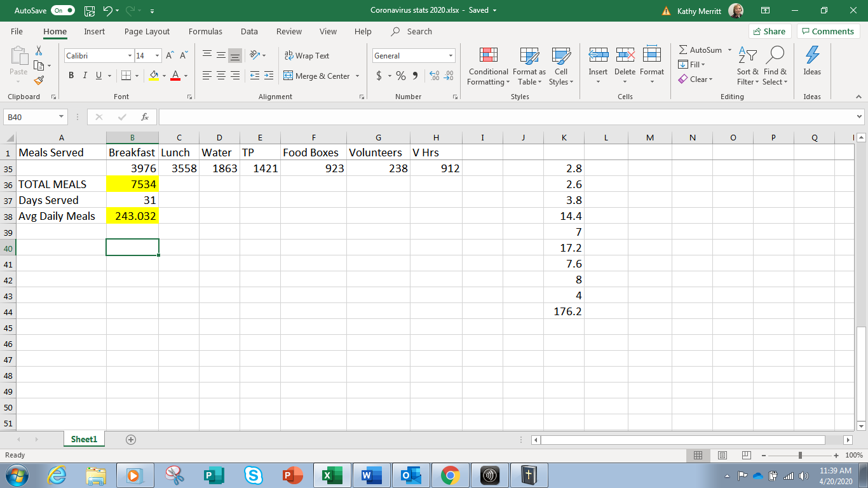Screen dimensions: 868x488
Task: Apply Bold formatting to cell
Action: (71, 76)
